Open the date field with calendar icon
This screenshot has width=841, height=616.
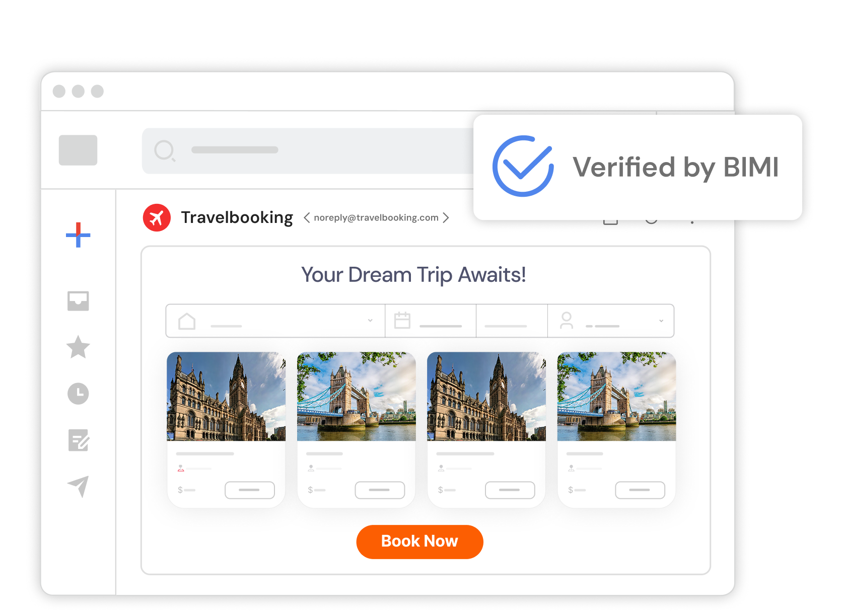[431, 321]
